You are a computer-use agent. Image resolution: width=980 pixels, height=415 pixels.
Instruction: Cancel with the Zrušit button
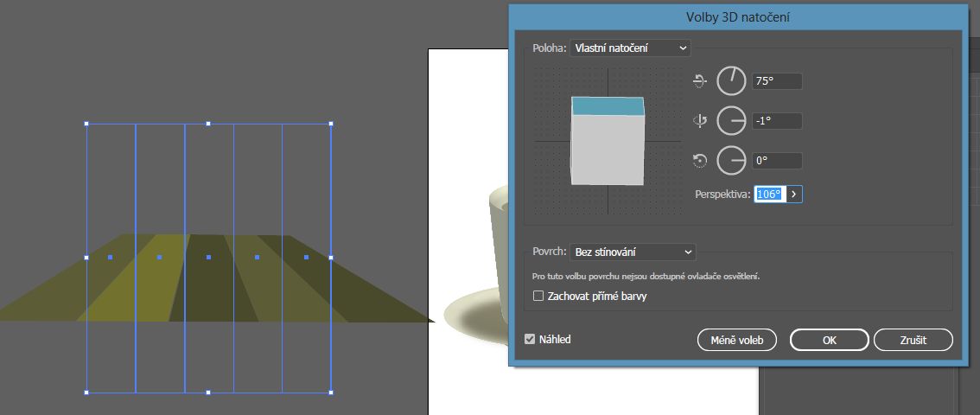[913, 340]
